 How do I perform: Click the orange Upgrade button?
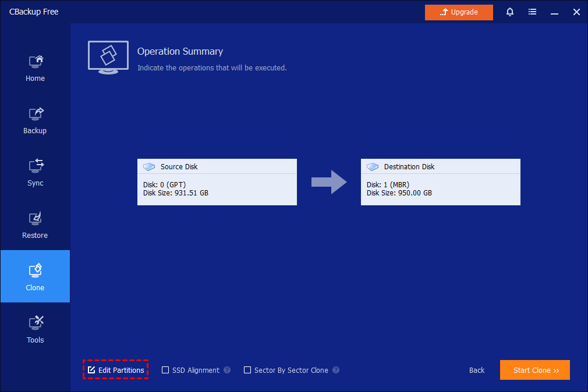(x=459, y=12)
